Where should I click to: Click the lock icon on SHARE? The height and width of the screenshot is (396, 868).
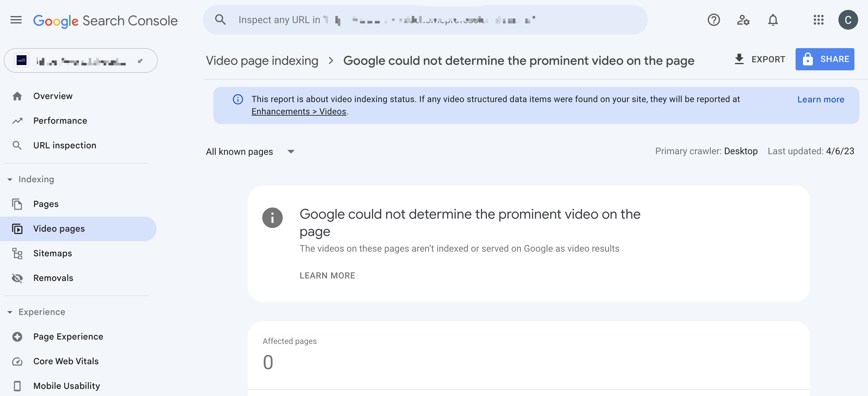(807, 59)
